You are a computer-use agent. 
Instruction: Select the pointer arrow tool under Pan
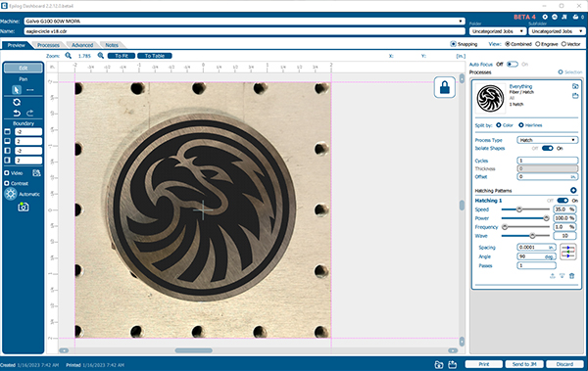pyautogui.click(x=16, y=90)
